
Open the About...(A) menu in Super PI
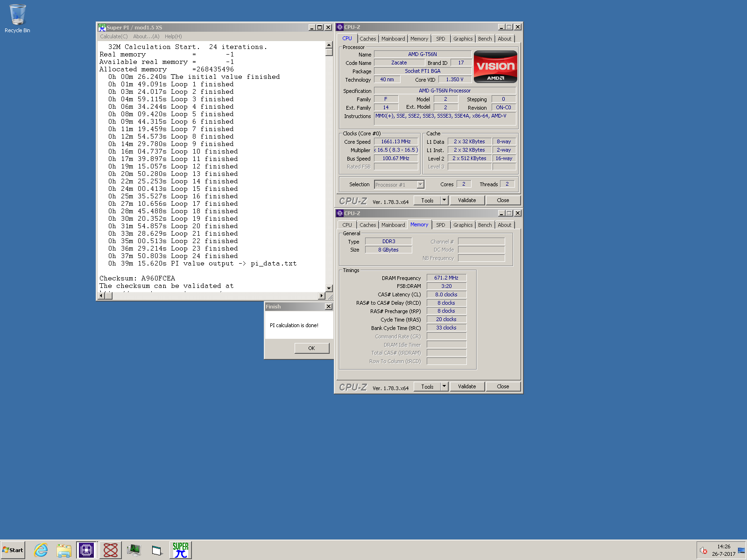point(146,36)
